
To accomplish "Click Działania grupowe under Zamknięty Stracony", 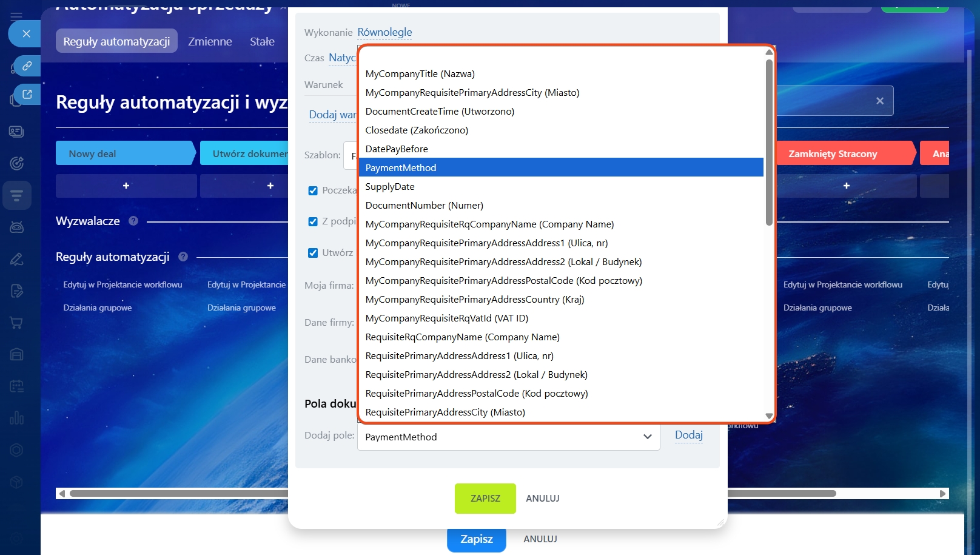I will [x=817, y=308].
